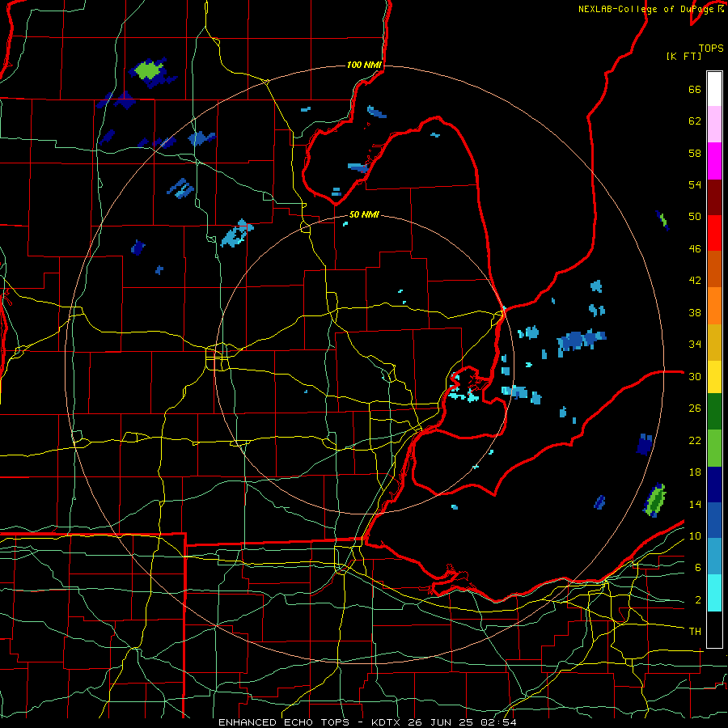Click the "50 NMI" range ring label
Image resolution: width=728 pixels, height=728 pixels.
364,214
